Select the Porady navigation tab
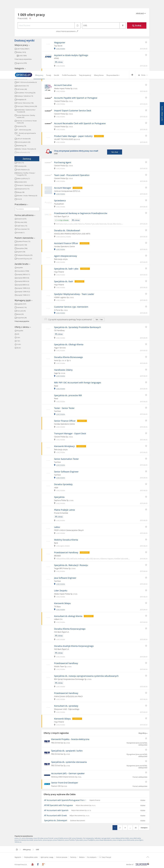Screen dimensions: 164x868 [x=48, y=75]
